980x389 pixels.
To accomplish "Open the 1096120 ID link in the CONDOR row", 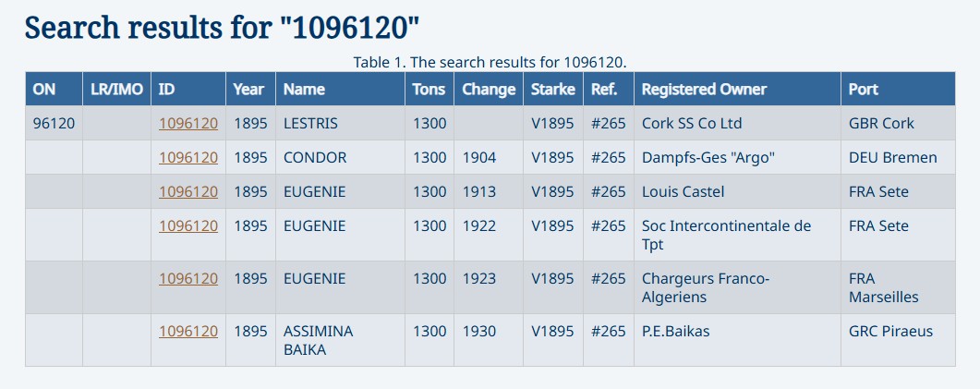I will (x=188, y=157).
